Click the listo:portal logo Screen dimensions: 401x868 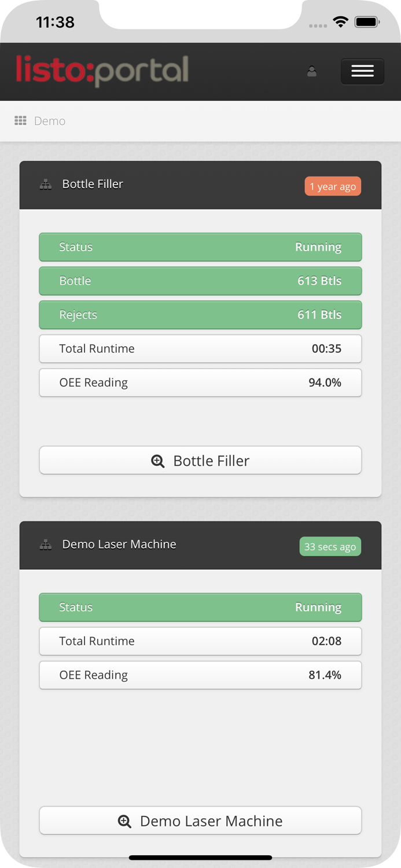click(x=102, y=71)
